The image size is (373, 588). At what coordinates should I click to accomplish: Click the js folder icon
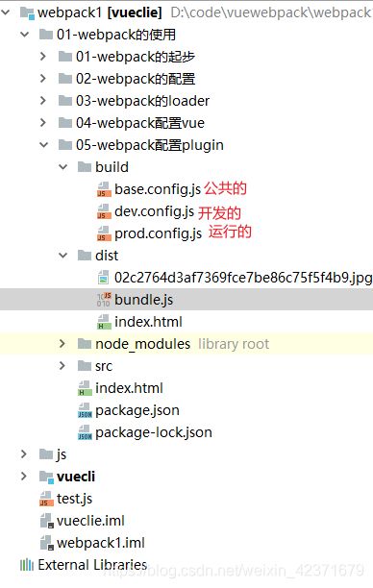click(46, 454)
